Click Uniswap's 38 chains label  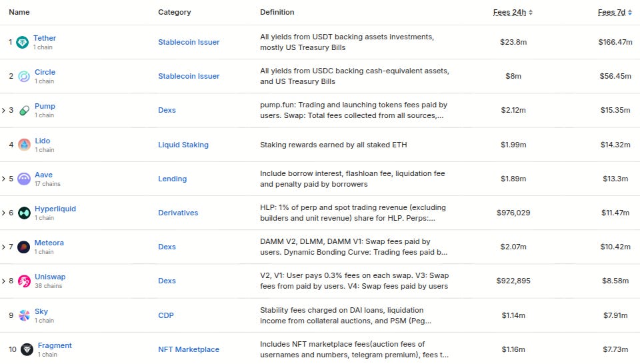coord(48,286)
